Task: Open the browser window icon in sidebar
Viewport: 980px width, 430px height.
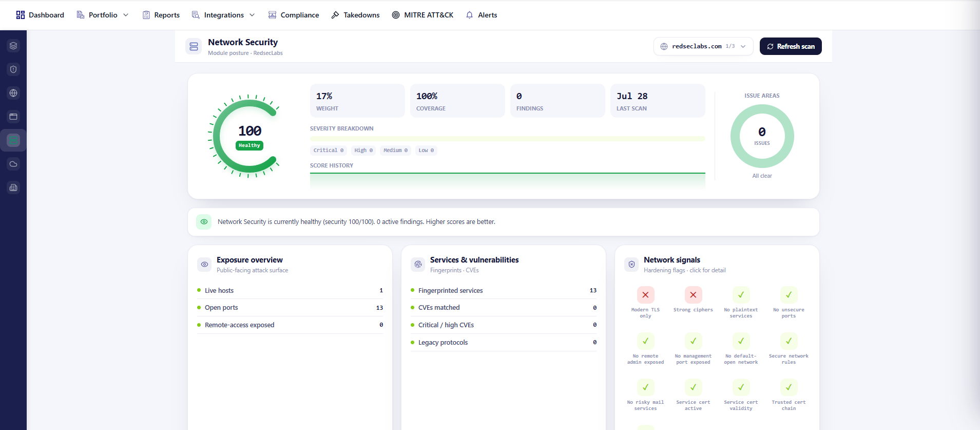Action: click(13, 117)
